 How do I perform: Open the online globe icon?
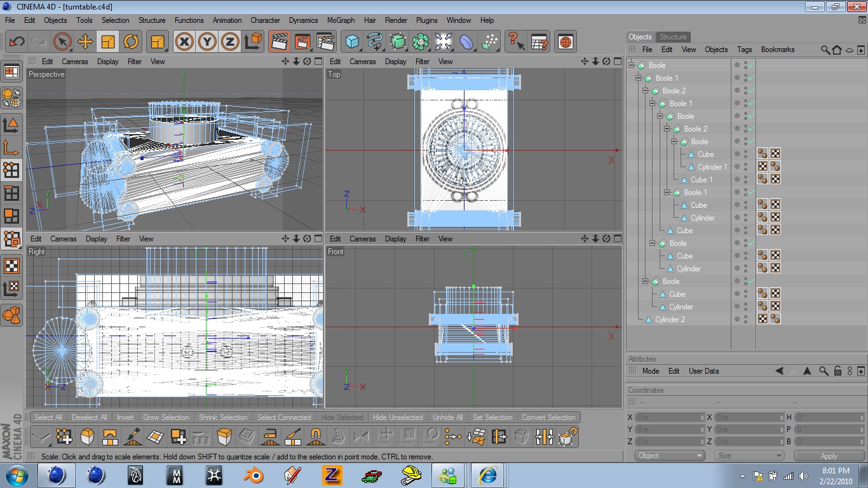[x=566, y=42]
